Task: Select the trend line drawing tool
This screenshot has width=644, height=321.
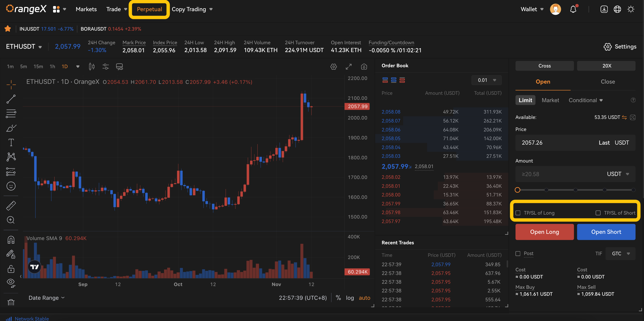Action: pyautogui.click(x=11, y=99)
